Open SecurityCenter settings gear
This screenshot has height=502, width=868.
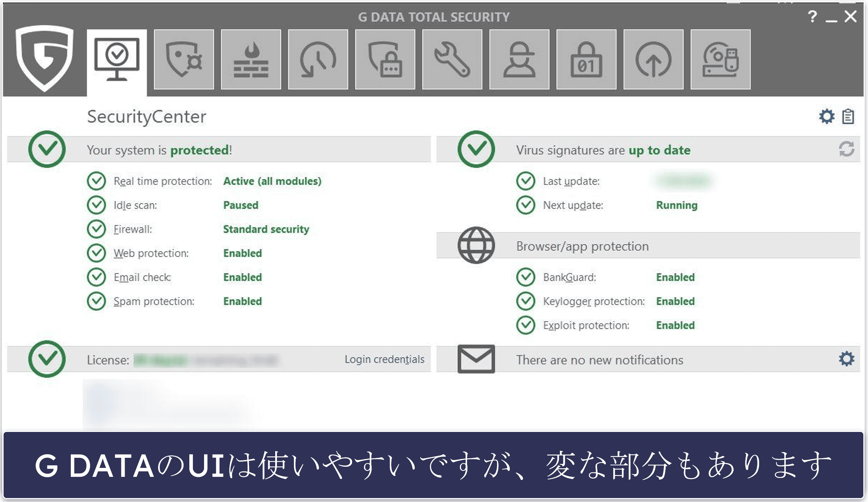coord(827,116)
